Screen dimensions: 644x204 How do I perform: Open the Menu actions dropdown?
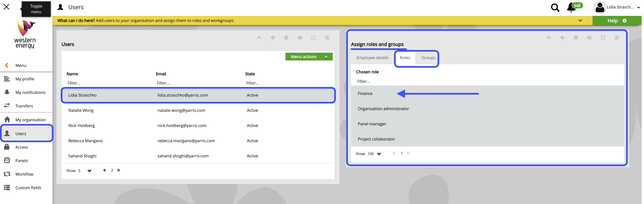pos(309,57)
